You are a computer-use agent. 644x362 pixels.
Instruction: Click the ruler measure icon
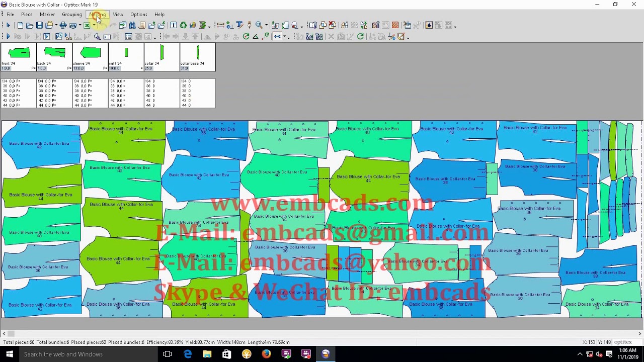(x=220, y=25)
